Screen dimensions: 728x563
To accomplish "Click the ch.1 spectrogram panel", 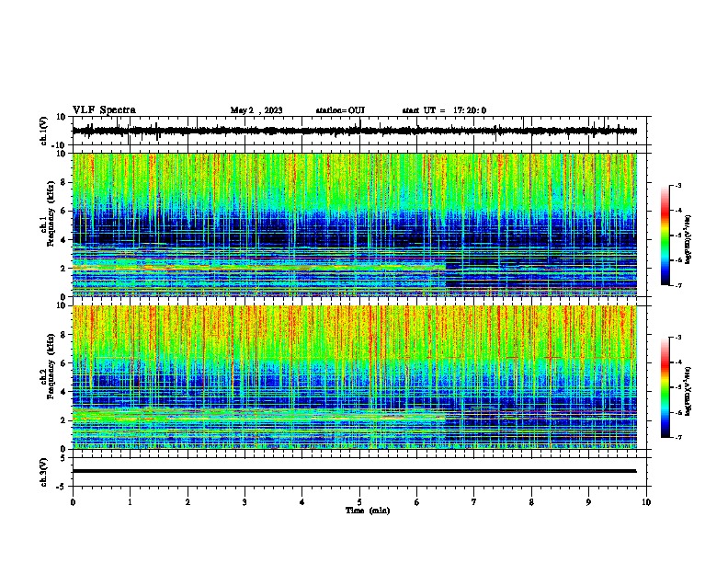I will click(354, 224).
